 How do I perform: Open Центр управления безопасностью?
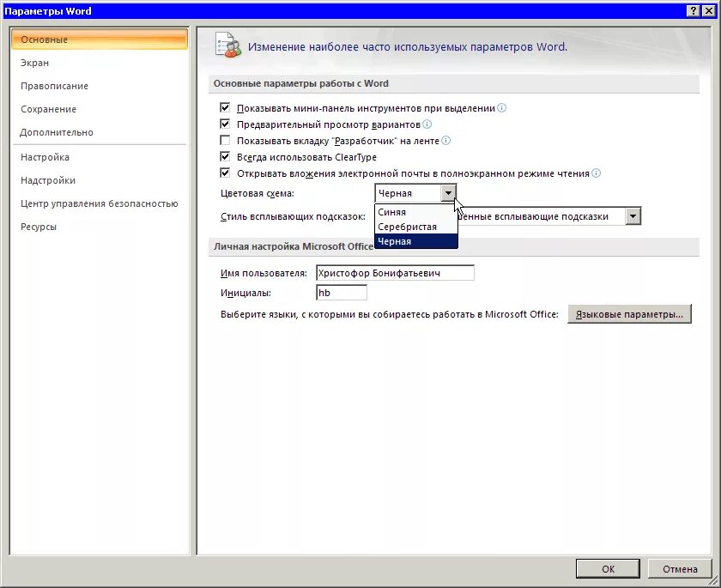point(100,203)
